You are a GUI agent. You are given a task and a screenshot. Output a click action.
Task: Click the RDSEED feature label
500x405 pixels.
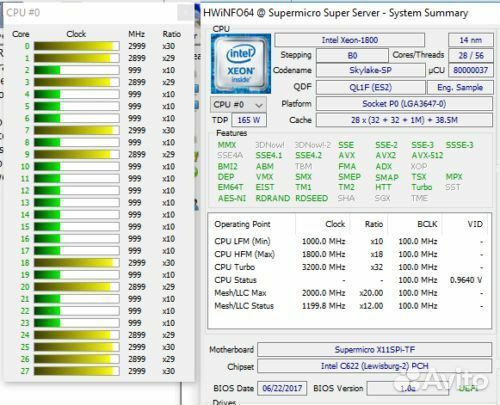[x=311, y=198]
